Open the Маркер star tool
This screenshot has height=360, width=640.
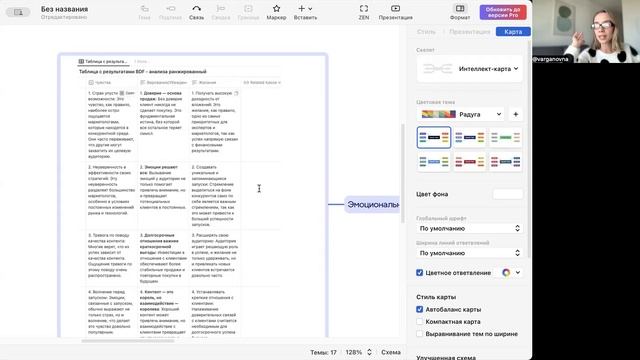pos(276,12)
